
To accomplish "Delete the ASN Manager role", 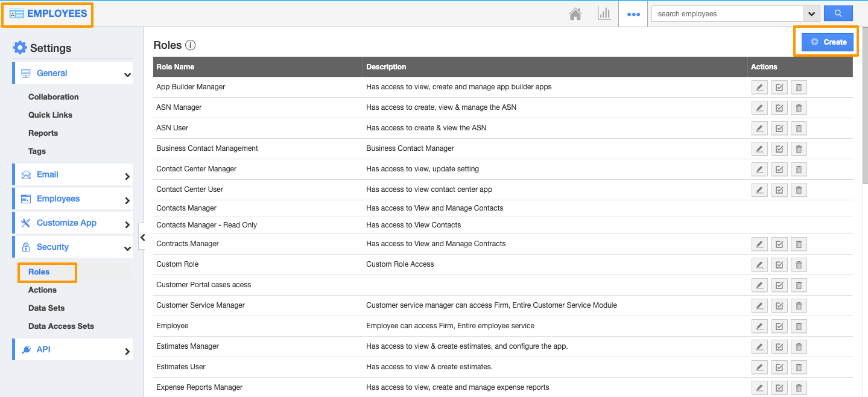I will point(799,108).
